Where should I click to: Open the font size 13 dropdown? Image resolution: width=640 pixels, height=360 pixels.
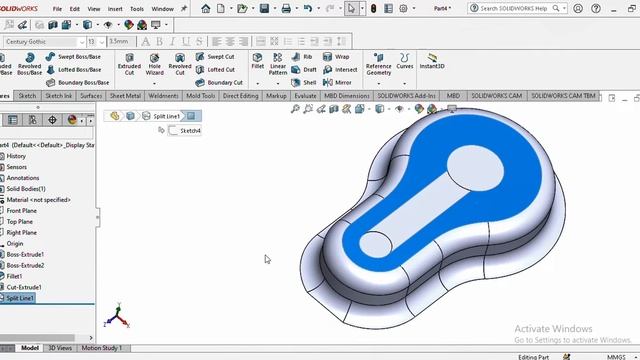102,42
